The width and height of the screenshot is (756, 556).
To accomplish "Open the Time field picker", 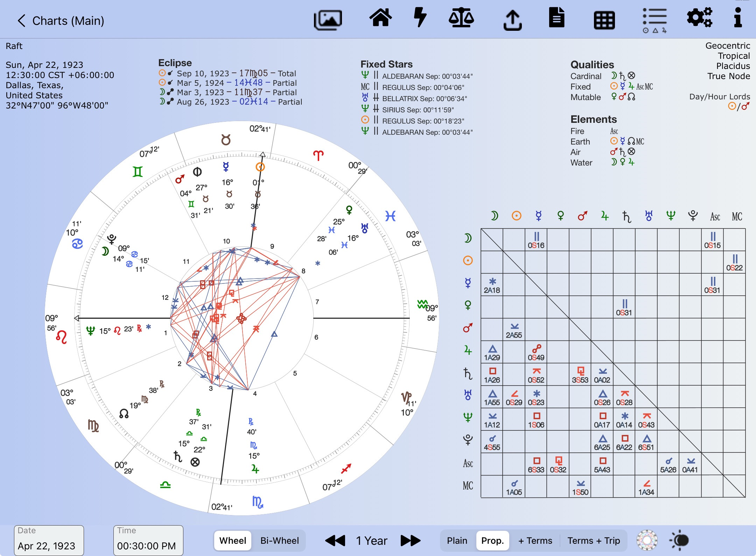I will pos(148,541).
